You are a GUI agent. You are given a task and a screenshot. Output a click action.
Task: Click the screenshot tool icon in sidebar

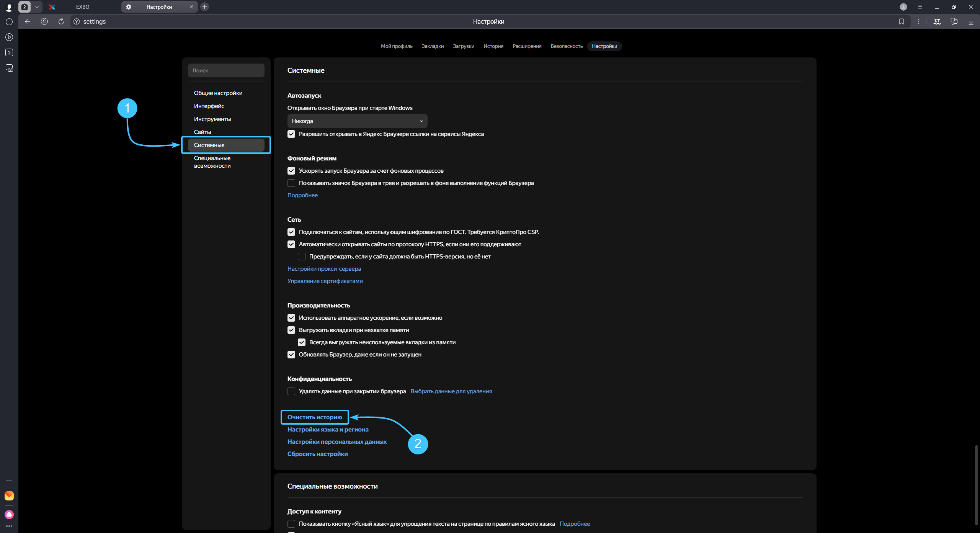pos(9,68)
